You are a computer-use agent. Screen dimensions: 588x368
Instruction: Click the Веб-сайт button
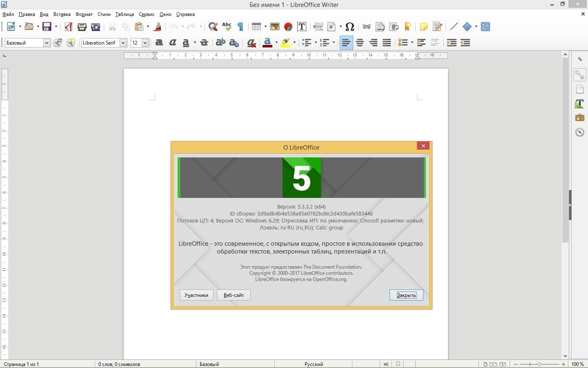point(234,295)
